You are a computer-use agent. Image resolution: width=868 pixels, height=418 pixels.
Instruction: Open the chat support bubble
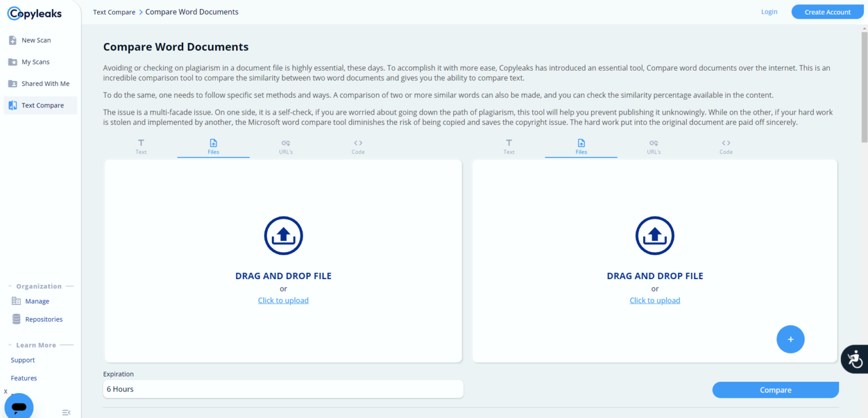pyautogui.click(x=19, y=406)
